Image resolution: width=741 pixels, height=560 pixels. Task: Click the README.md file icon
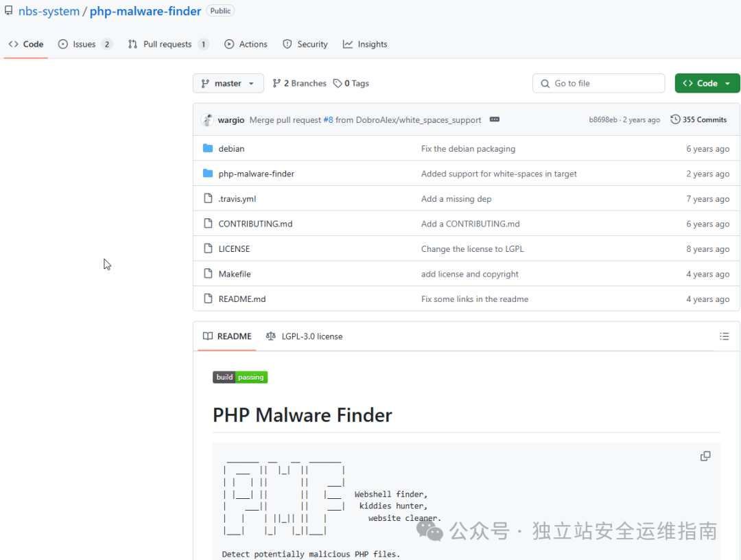tap(208, 299)
